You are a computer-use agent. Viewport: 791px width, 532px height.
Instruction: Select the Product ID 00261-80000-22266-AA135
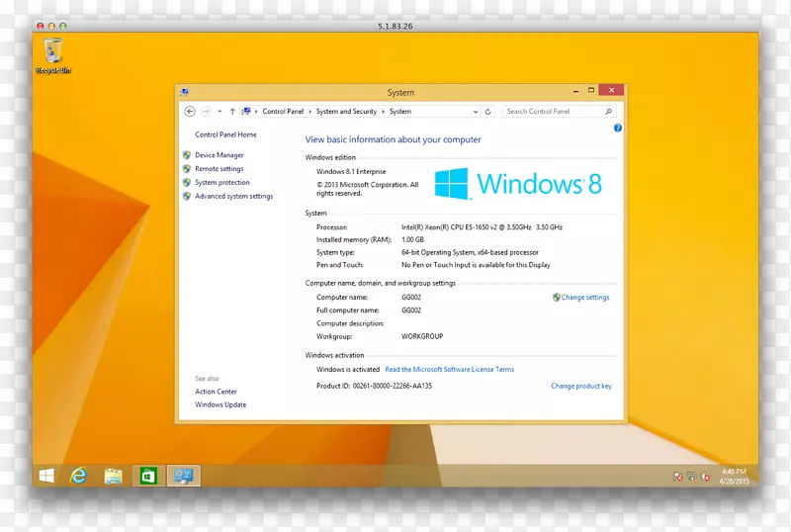(x=393, y=386)
